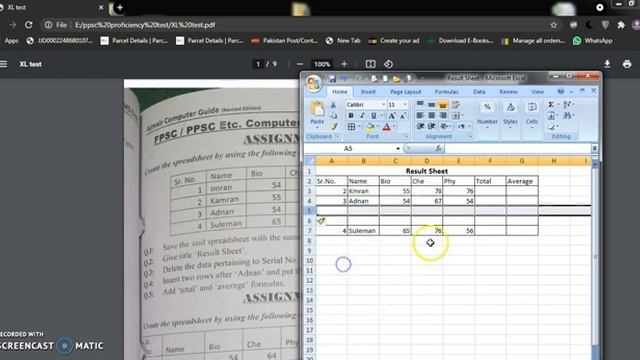
Task: Toggle Align Text Left
Action: pyautogui.click(x=420, y=116)
